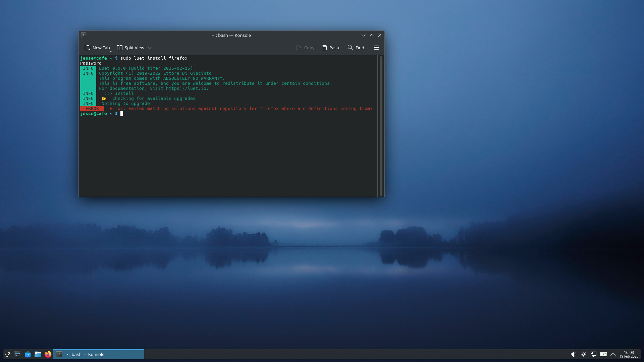Open the application launcher in the taskbar
The width and height of the screenshot is (644, 362).
pos(7,354)
